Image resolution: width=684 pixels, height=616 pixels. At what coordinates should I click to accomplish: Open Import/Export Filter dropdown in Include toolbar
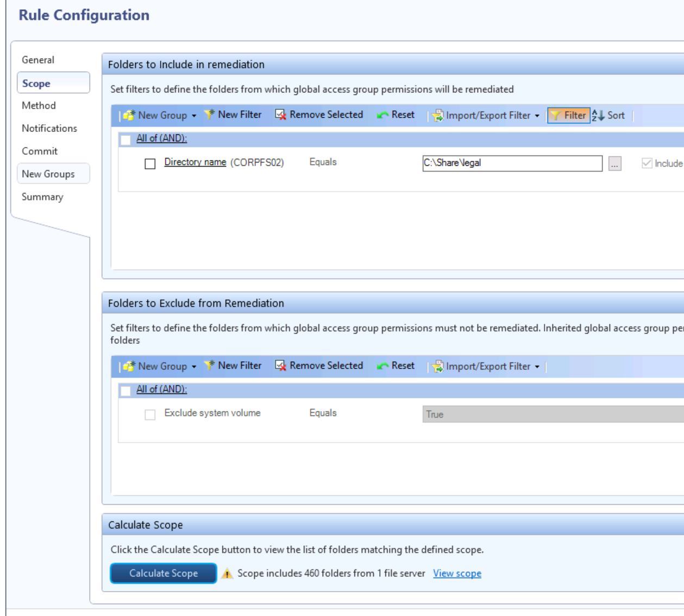[537, 116]
